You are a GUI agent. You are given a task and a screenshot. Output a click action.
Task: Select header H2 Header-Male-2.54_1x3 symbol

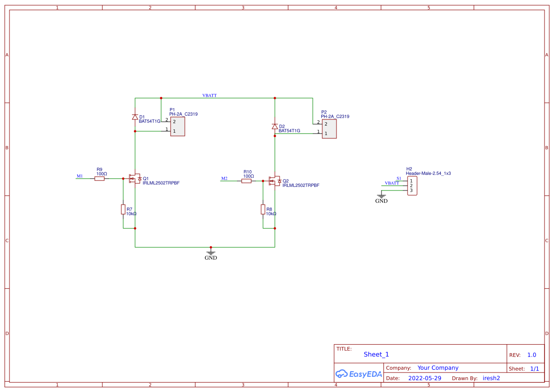411,186
